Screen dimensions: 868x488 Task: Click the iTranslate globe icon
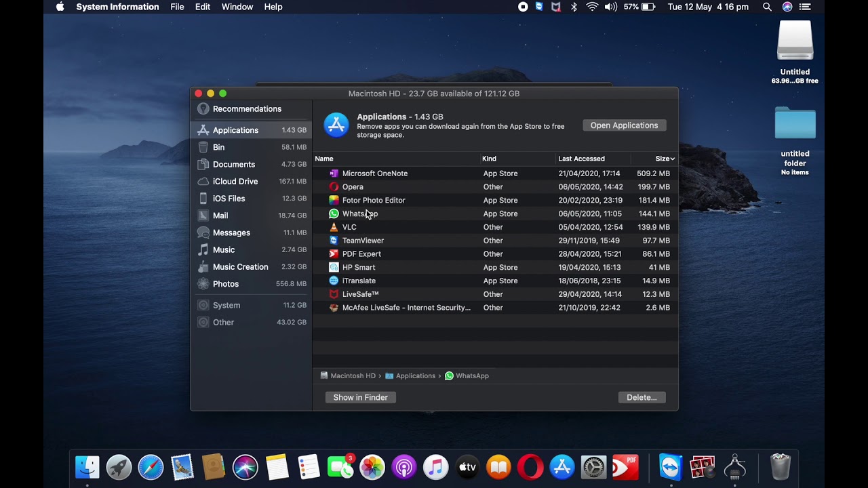click(x=334, y=281)
